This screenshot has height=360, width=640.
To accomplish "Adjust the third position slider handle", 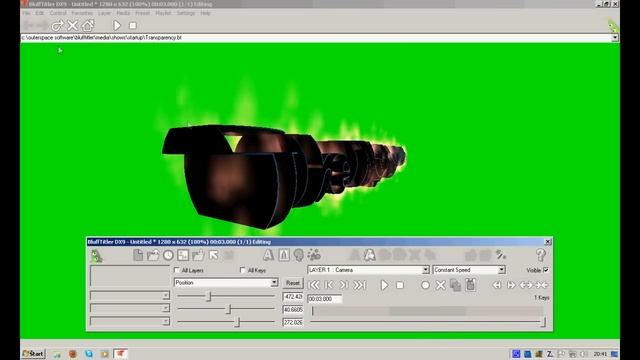I will (x=237, y=322).
